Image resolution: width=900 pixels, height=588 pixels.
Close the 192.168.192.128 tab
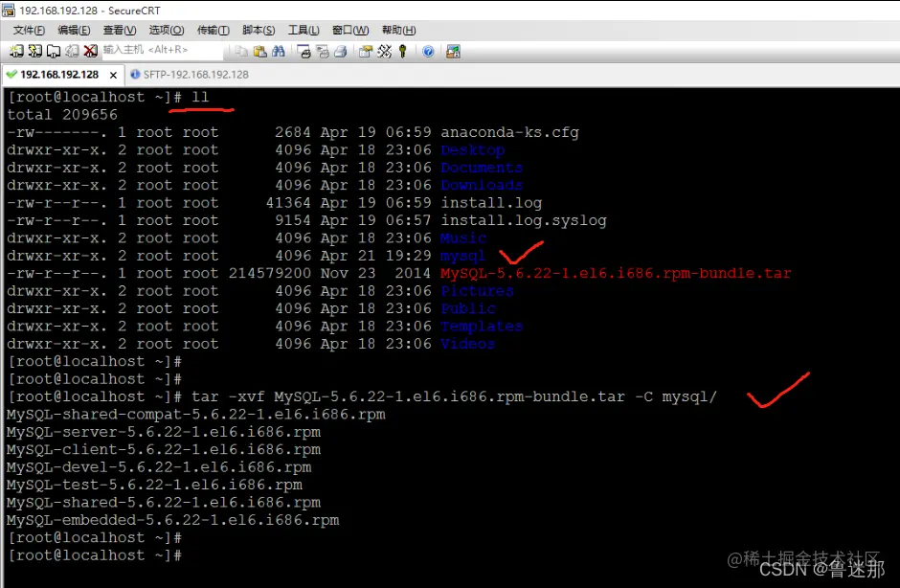tap(114, 76)
